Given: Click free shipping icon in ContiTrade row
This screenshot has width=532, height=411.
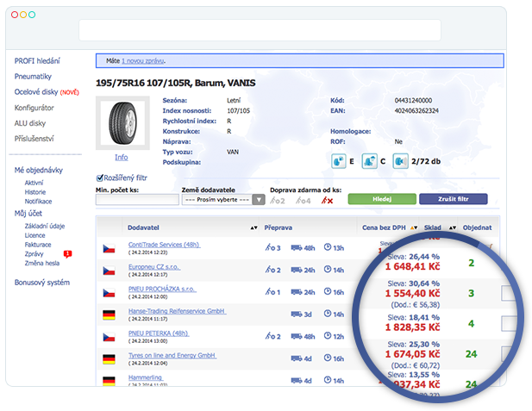Looking at the screenshot, I should [x=272, y=247].
